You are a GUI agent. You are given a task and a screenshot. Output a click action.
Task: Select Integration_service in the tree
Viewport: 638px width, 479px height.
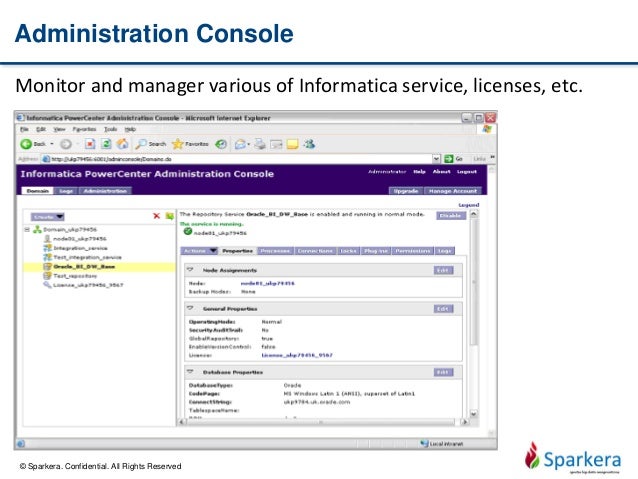pos(80,248)
